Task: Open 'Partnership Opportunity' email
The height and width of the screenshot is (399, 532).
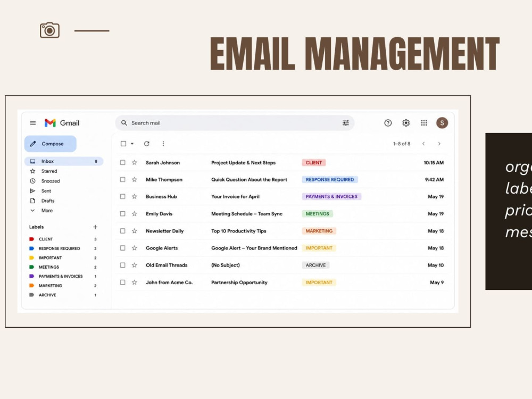Action: click(239, 282)
